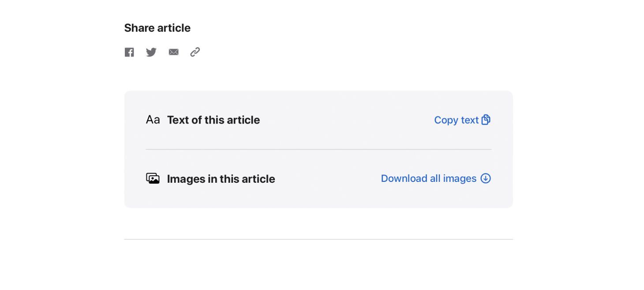Click the "Share article" heading
644x290 pixels.
pyautogui.click(x=157, y=28)
